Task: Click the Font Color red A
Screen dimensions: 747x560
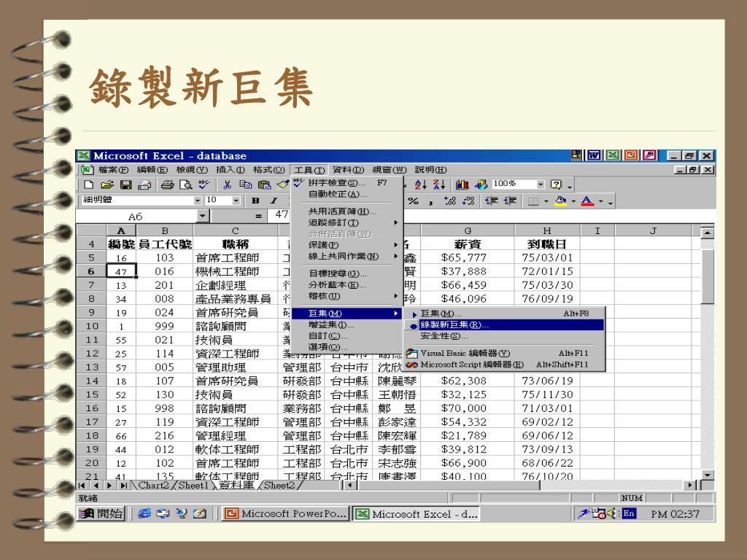Action: coord(587,201)
